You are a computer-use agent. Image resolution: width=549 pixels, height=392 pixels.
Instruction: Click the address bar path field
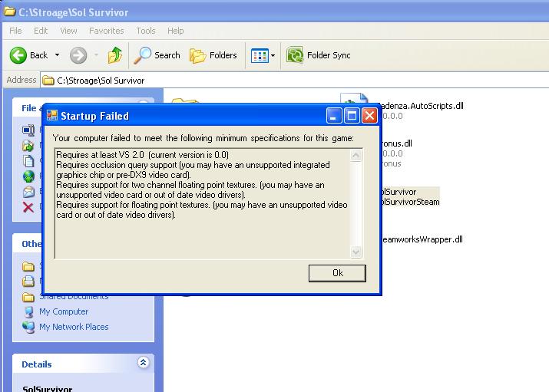[295, 81]
